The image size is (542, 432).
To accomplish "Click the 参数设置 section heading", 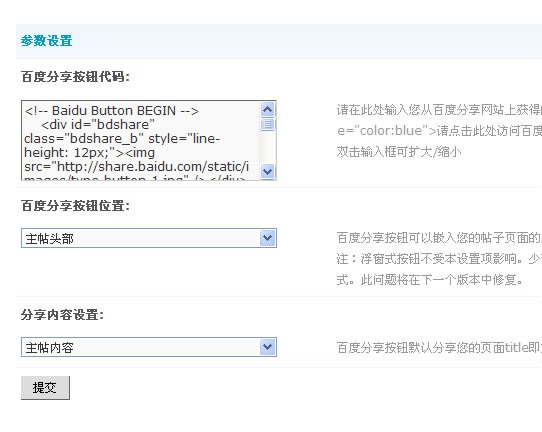I will coord(46,41).
